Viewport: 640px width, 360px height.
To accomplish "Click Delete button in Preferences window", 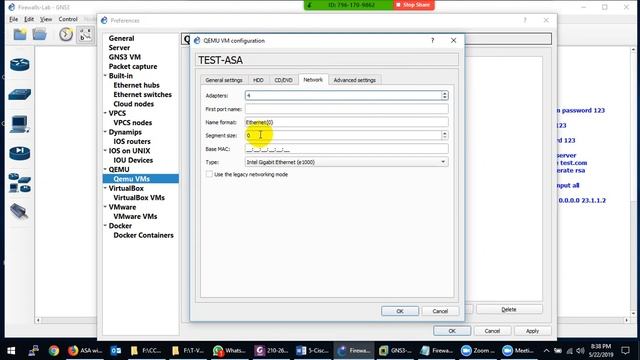I will pyautogui.click(x=509, y=309).
